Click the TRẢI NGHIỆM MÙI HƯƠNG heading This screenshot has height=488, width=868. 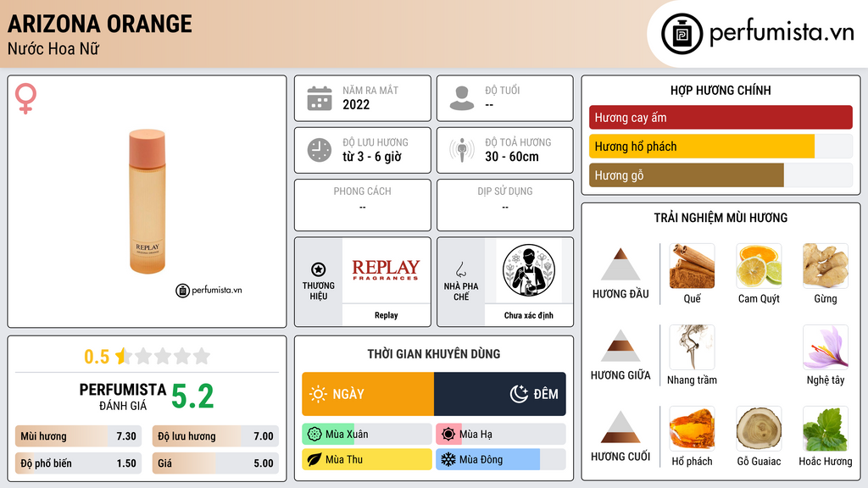point(721,218)
